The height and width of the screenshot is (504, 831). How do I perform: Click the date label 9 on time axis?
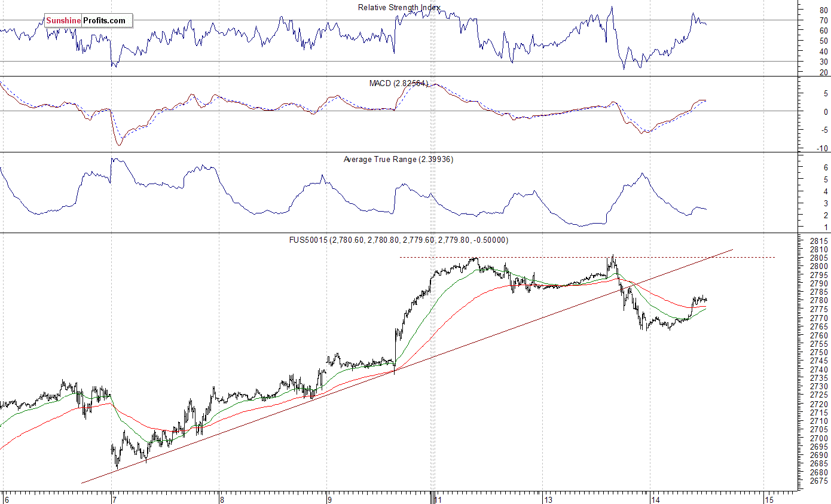click(329, 499)
